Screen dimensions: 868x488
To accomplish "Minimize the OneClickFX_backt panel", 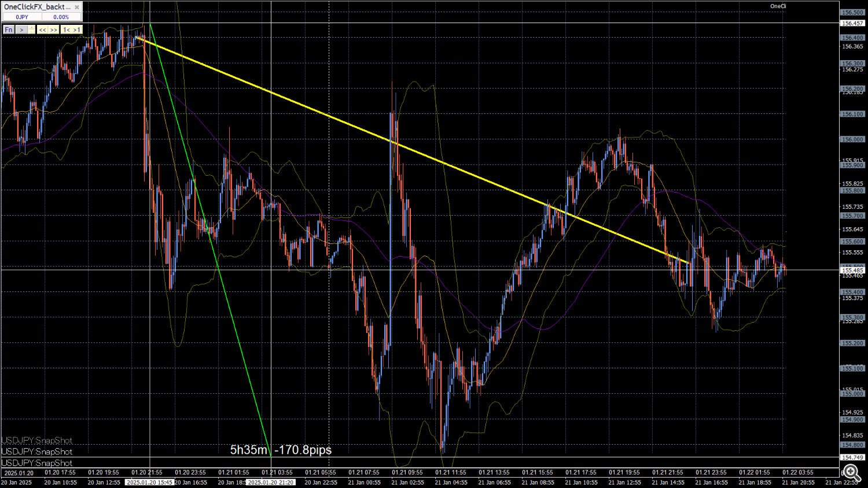I will pyautogui.click(x=68, y=7).
